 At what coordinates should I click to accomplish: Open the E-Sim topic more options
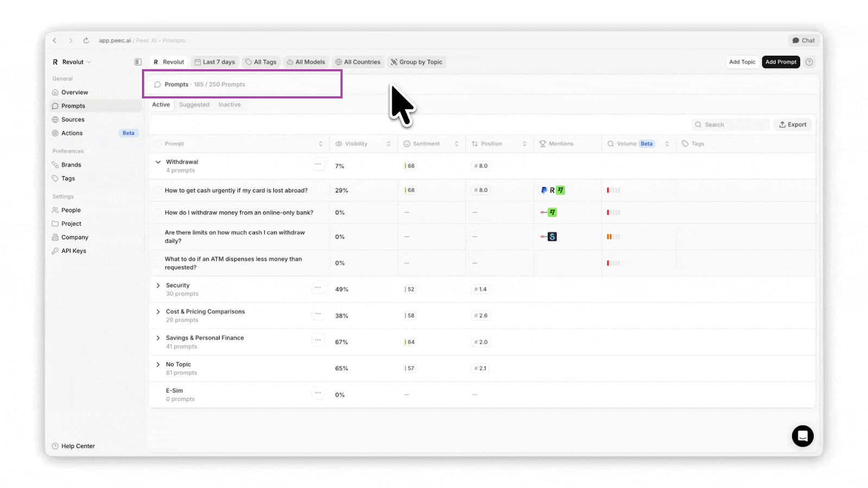[318, 393]
